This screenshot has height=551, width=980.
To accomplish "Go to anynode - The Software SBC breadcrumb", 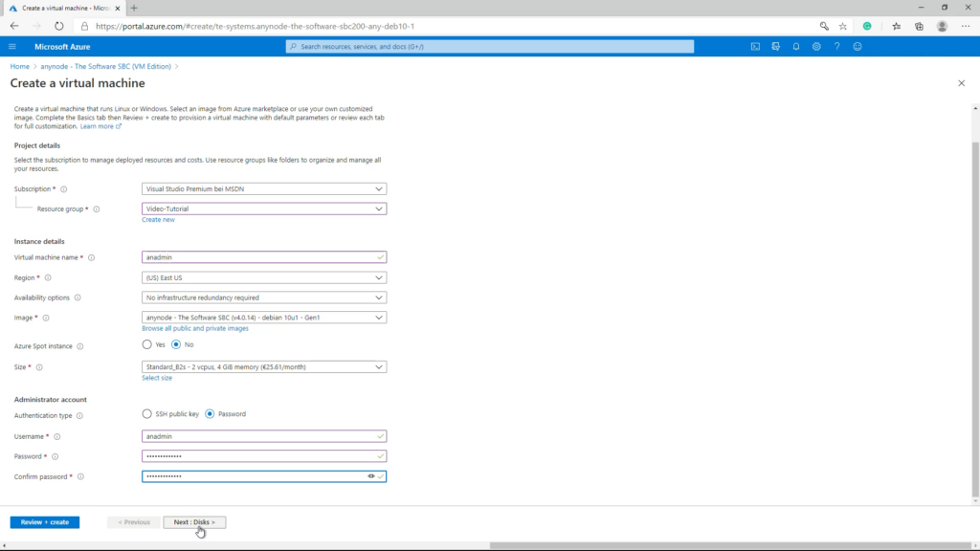I will (x=105, y=66).
